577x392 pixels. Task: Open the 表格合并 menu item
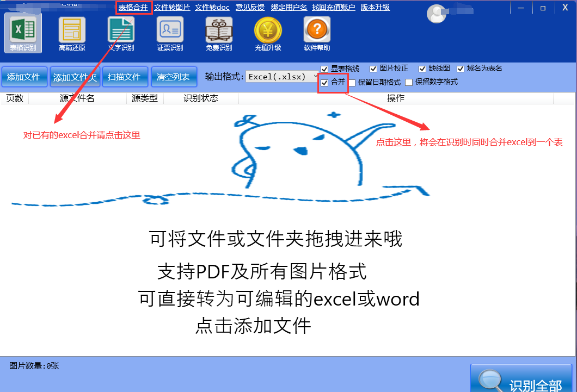133,8
